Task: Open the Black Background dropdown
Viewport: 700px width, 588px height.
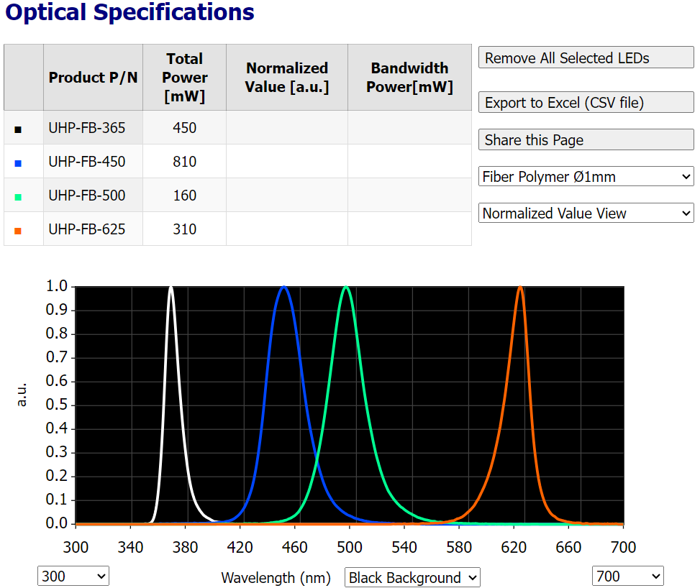Action: [x=412, y=577]
